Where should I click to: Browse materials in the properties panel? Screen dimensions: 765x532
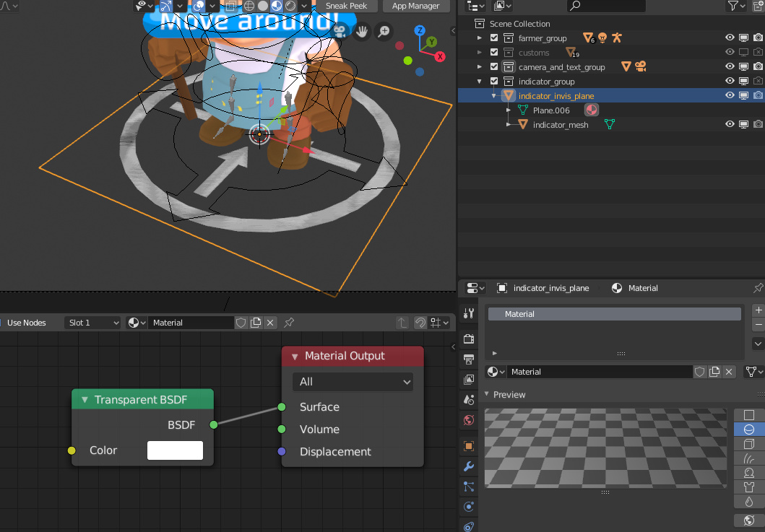[x=496, y=372]
